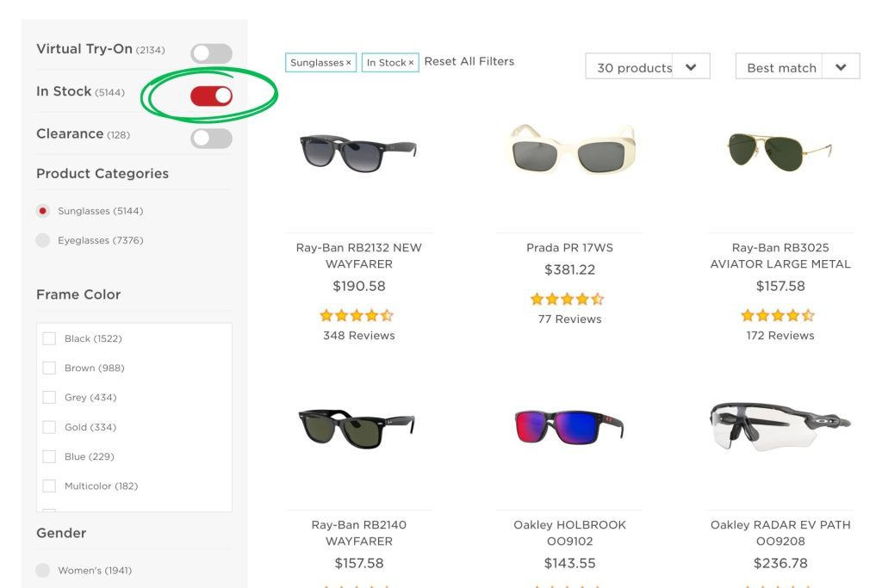
Task: Check the Black frame color checkbox
Action: coord(49,338)
